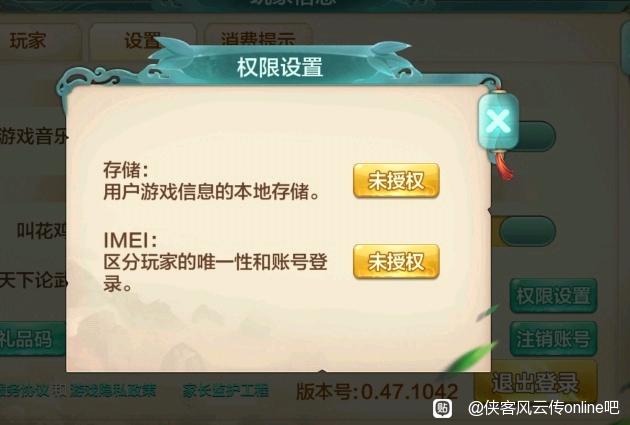Click the 天下论武 setting label
630x425 pixels.
[33, 280]
